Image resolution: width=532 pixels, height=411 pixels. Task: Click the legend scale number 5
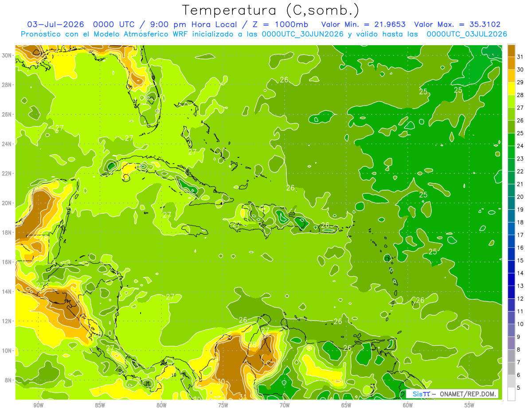click(519, 388)
